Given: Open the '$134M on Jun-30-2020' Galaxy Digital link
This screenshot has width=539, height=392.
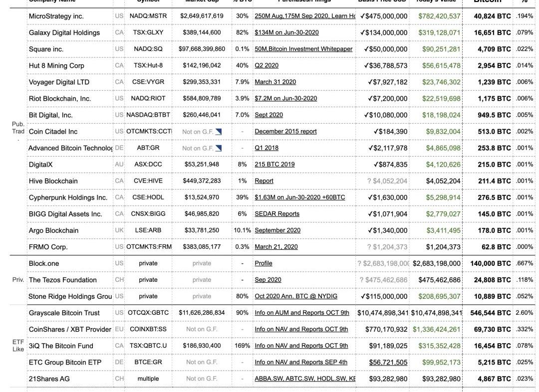Looking at the screenshot, I should (286, 32).
